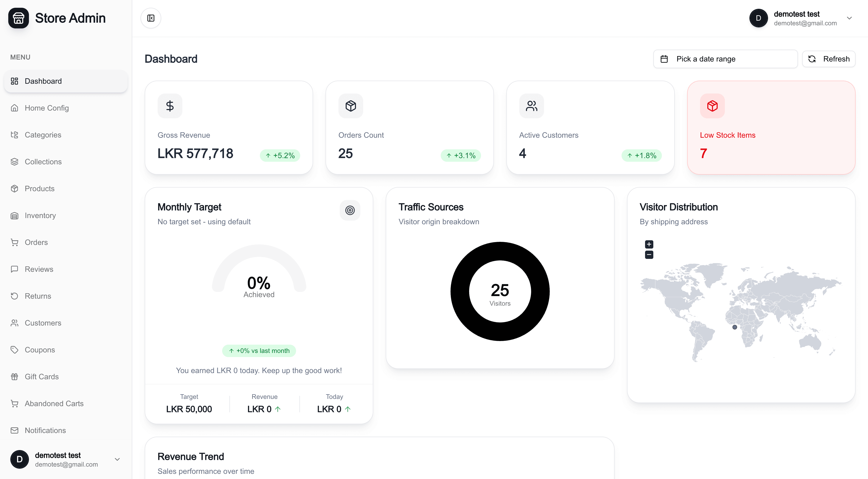Screen dimensions: 868x479
Task: Expand the demotest account dropdown at top right
Action: point(849,18)
